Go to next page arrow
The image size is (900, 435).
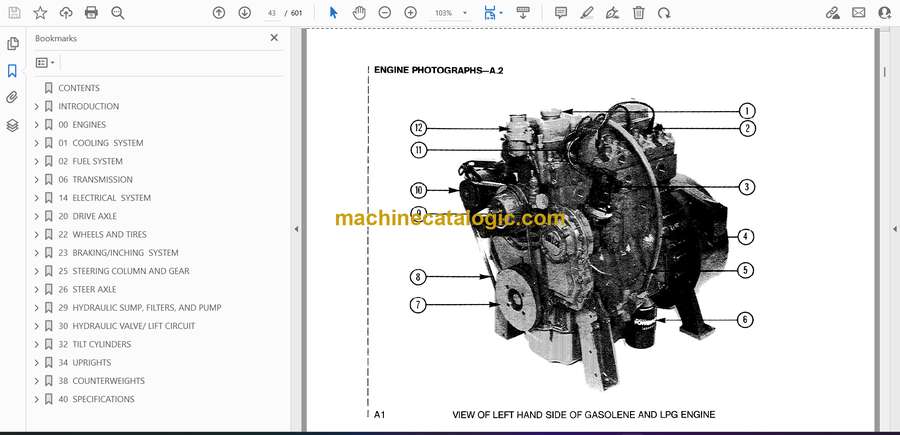pos(245,13)
